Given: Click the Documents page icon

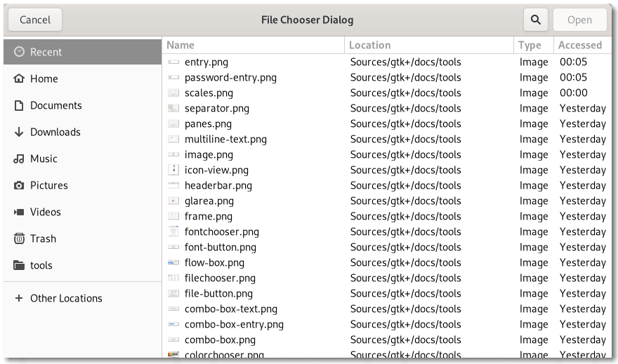Looking at the screenshot, I should pos(19,105).
